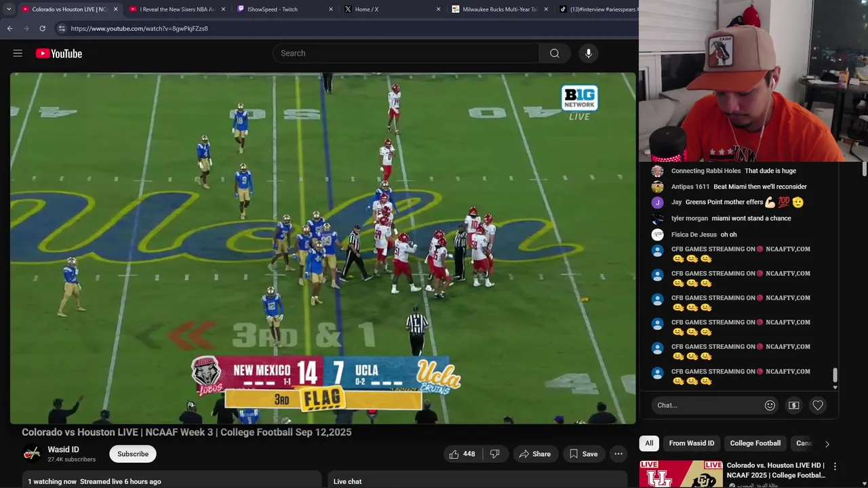The width and height of the screenshot is (868, 488).
Task: Close the Home / X tab
Action: pos(438,9)
